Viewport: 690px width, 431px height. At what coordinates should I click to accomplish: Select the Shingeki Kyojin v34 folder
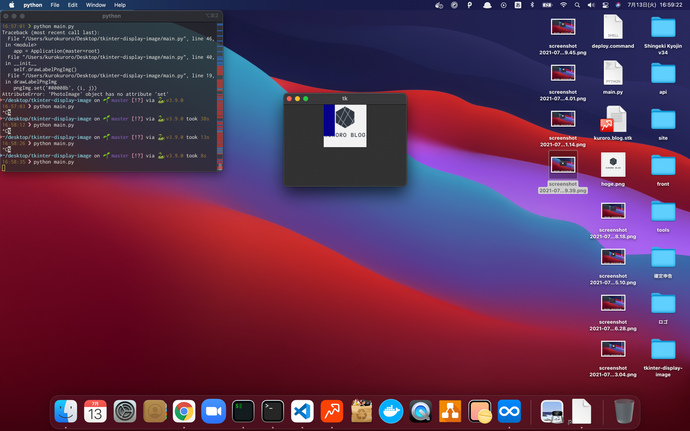point(663,27)
